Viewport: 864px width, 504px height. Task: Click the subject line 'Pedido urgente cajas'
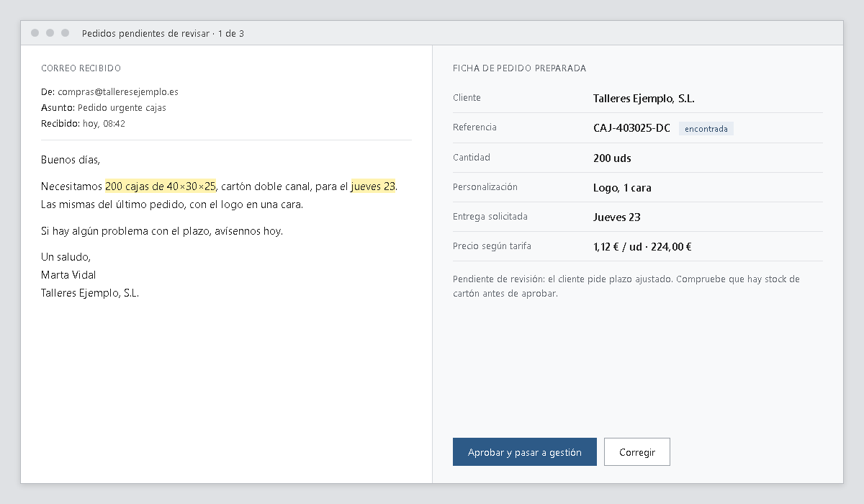coord(122,108)
